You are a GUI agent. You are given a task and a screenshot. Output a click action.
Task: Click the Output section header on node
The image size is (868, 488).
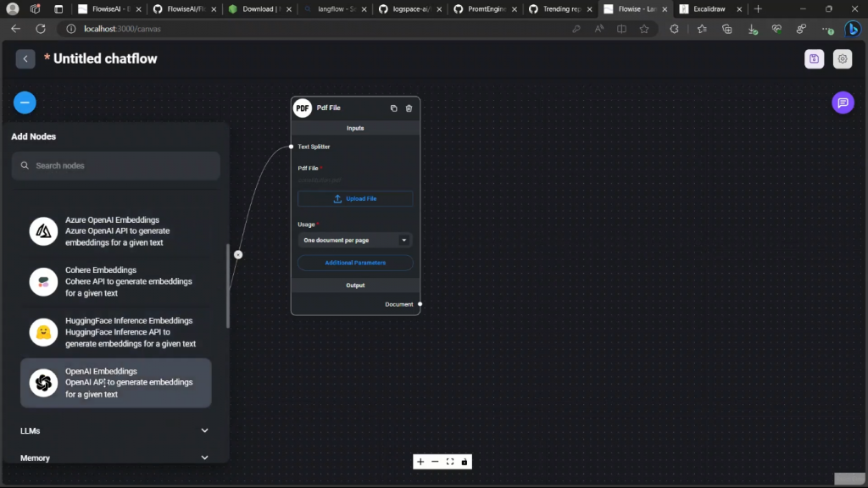click(355, 286)
